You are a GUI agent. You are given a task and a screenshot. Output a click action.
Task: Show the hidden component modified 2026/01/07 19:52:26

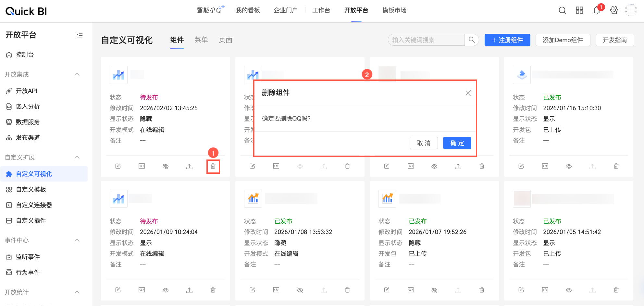pos(434,290)
